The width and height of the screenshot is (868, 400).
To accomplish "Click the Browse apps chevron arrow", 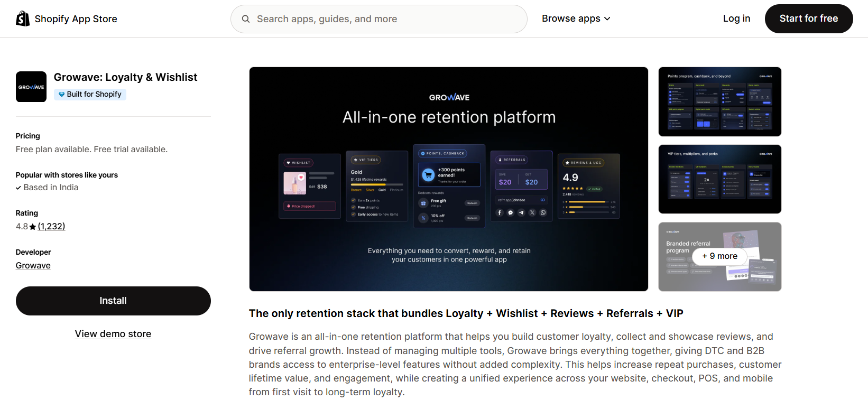I will click(607, 19).
